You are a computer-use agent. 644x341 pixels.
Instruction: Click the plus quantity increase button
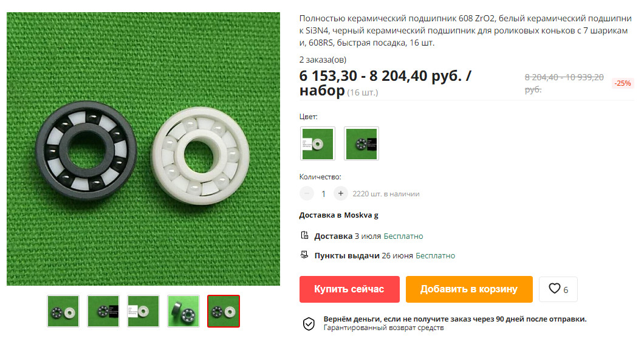point(340,193)
